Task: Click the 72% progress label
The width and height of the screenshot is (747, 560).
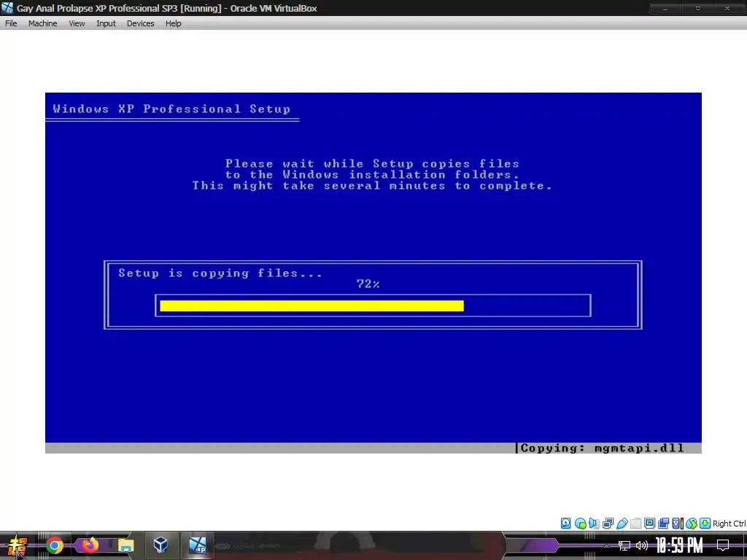Action: 368,284
